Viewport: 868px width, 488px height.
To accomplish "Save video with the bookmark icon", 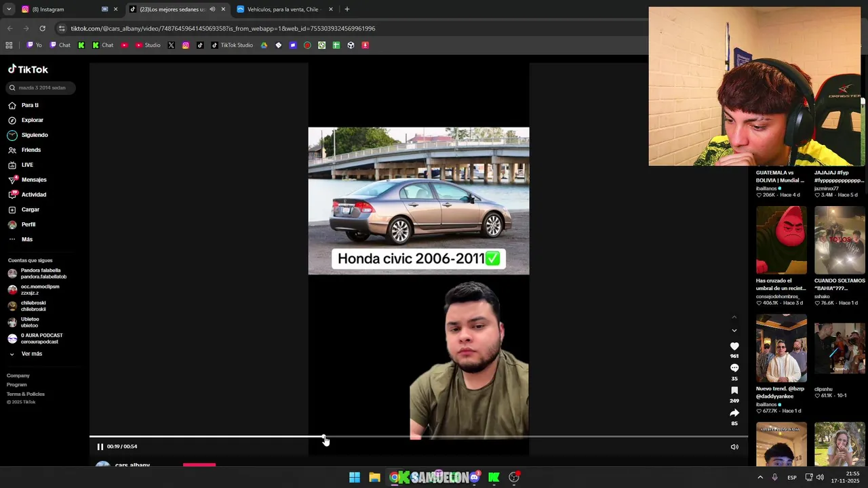I will pos(734,390).
